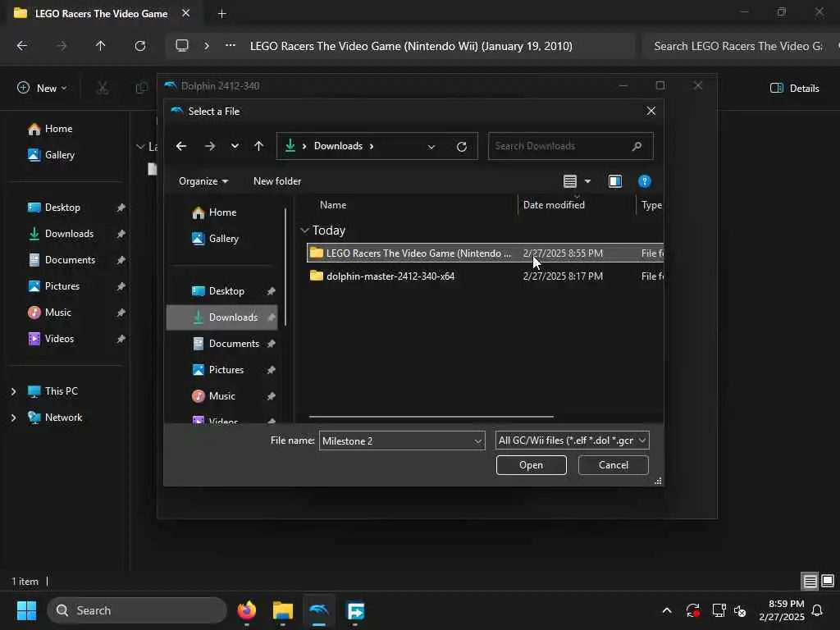The height and width of the screenshot is (630, 840).
Task: Add a new File Explorer tab
Action: 221,14
